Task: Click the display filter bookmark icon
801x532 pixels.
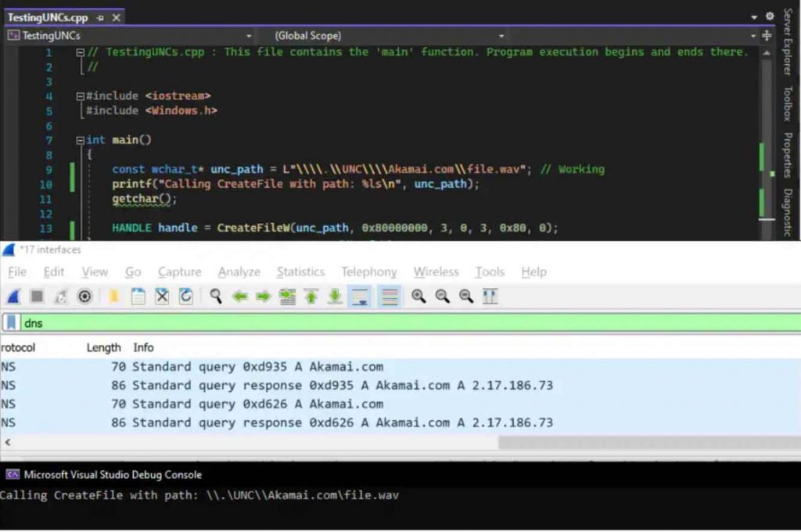Action: point(11,323)
